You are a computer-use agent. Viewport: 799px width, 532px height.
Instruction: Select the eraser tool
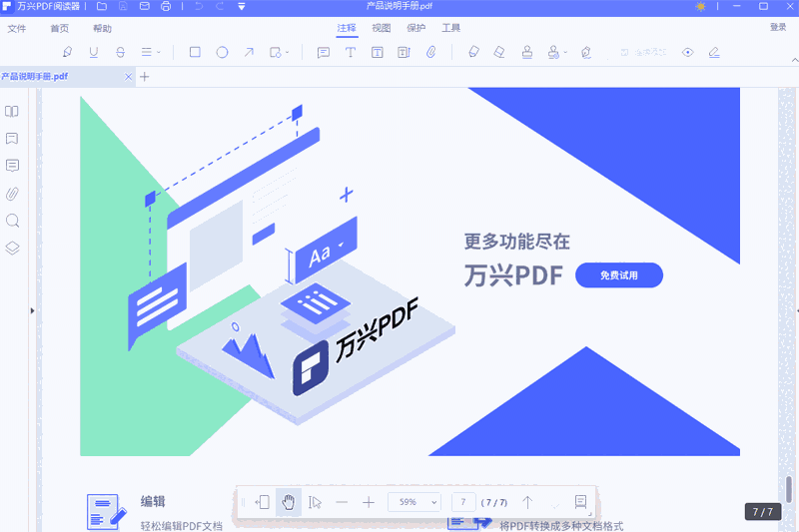499,52
